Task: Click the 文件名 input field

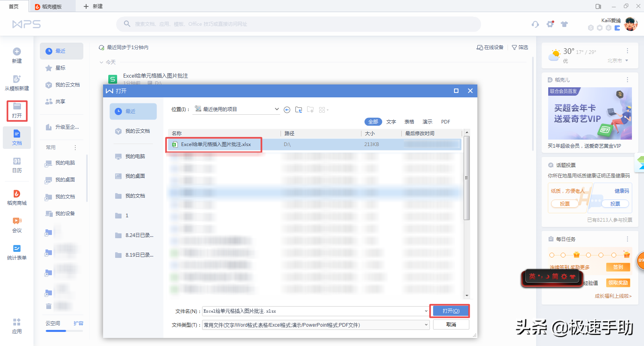Action: pos(316,311)
